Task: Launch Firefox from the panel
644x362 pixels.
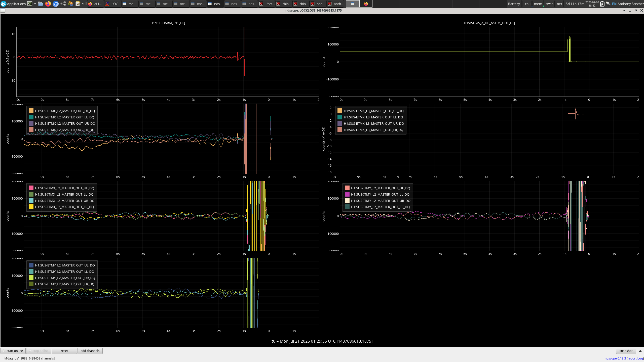Action: click(48, 4)
